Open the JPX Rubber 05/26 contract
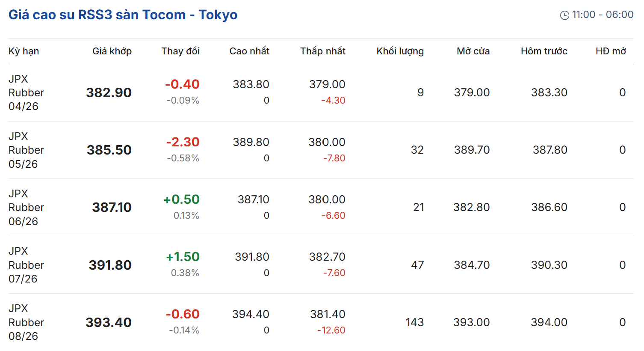This screenshot has width=644, height=351. 26,150
